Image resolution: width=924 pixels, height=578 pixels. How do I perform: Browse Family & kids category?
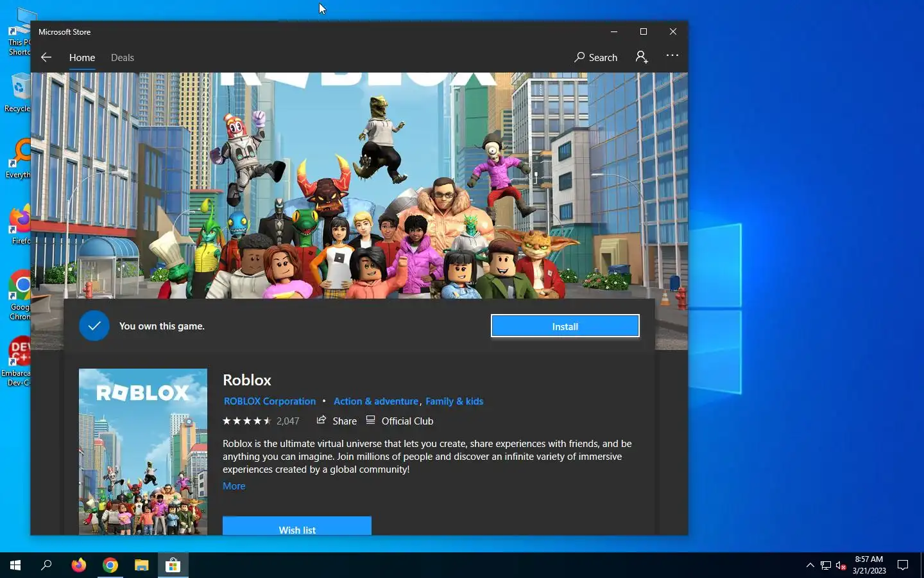click(454, 401)
